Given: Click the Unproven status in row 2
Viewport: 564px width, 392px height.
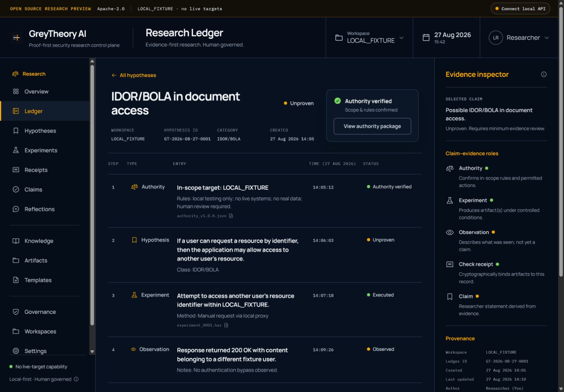Looking at the screenshot, I should 381,240.
